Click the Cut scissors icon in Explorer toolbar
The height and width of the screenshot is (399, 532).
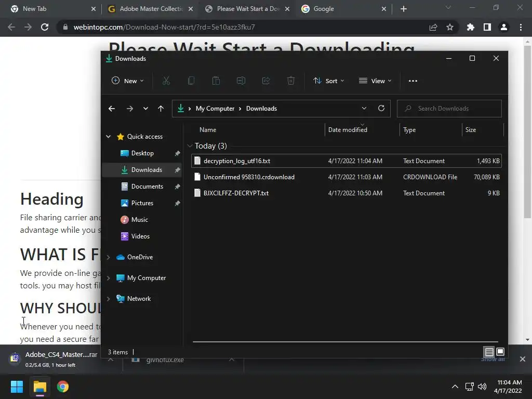click(x=166, y=81)
